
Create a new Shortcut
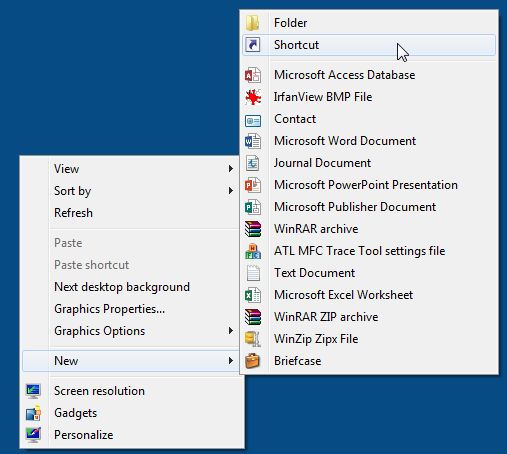369,45
